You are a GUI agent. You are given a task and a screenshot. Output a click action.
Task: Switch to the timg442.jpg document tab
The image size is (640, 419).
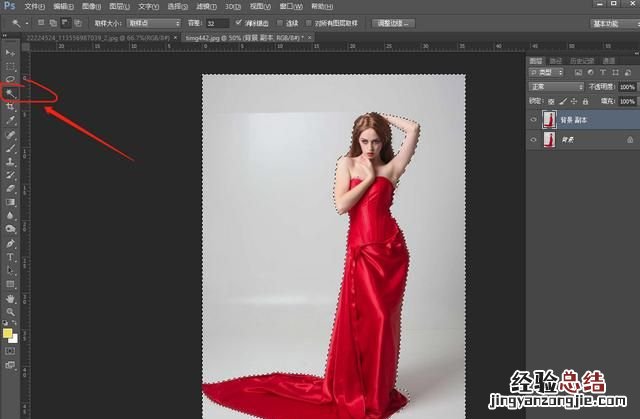pos(228,37)
